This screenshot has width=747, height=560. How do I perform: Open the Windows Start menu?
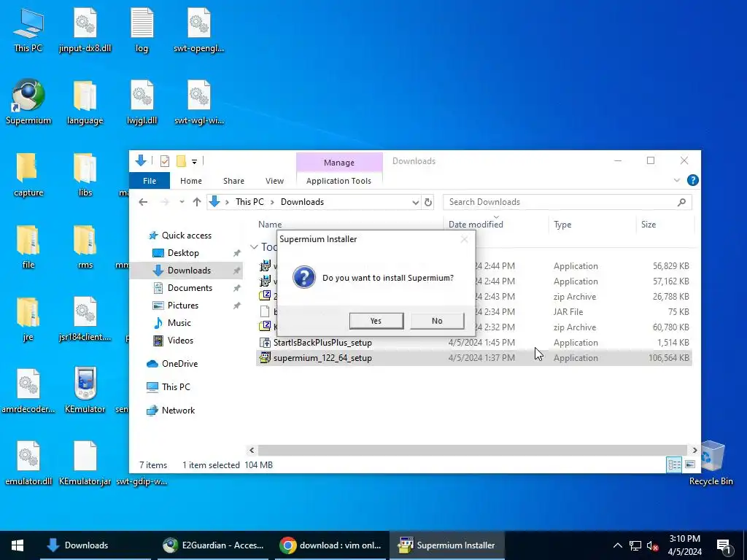tap(18, 545)
